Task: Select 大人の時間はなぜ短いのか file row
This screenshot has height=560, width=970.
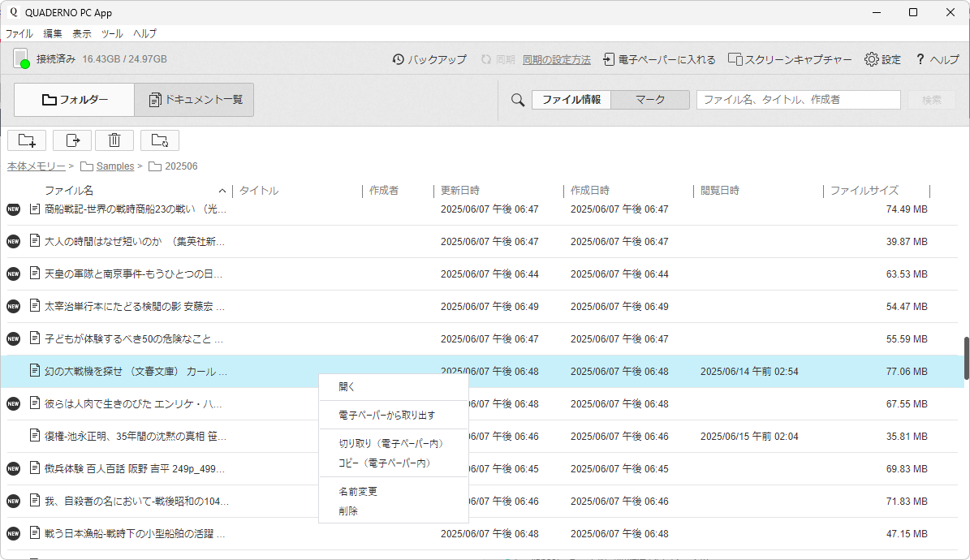Action: point(482,241)
